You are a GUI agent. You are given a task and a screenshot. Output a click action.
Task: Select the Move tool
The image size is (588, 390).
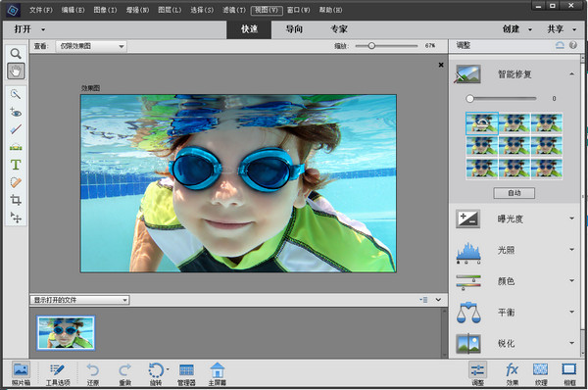click(16, 218)
